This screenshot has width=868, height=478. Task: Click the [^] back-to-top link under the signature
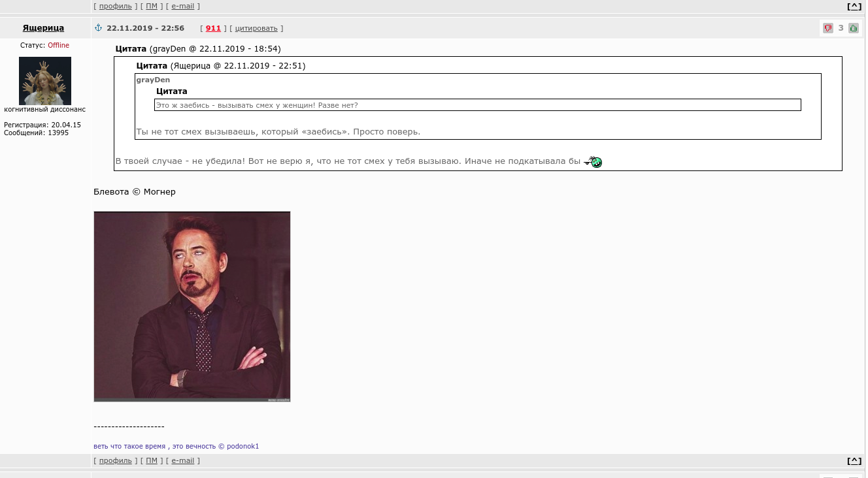point(854,460)
